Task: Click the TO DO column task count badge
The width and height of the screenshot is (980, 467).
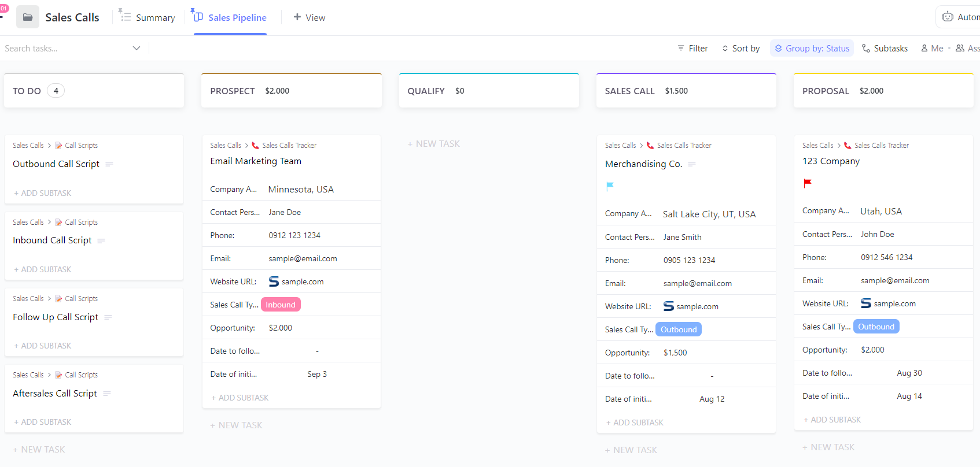Action: click(x=56, y=91)
